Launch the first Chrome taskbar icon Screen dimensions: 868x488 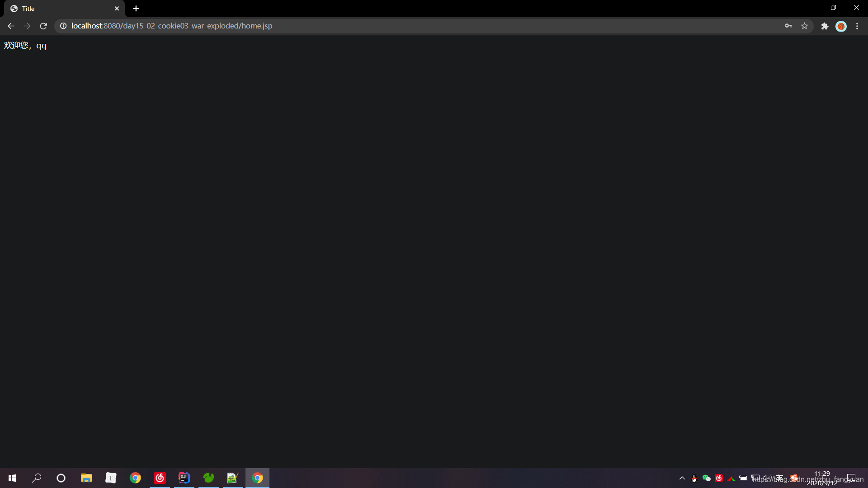tap(135, 478)
